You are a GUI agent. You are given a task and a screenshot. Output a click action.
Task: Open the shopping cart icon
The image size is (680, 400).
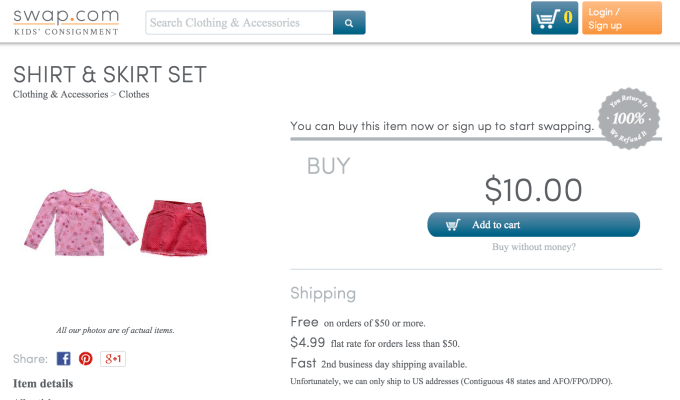[554, 19]
